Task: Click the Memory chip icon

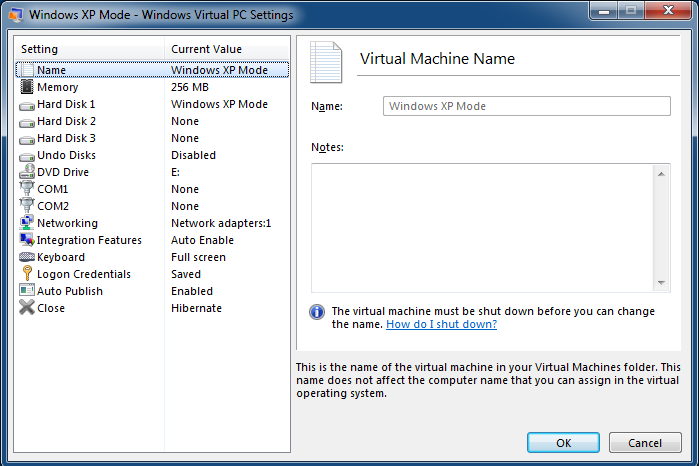Action: click(27, 87)
